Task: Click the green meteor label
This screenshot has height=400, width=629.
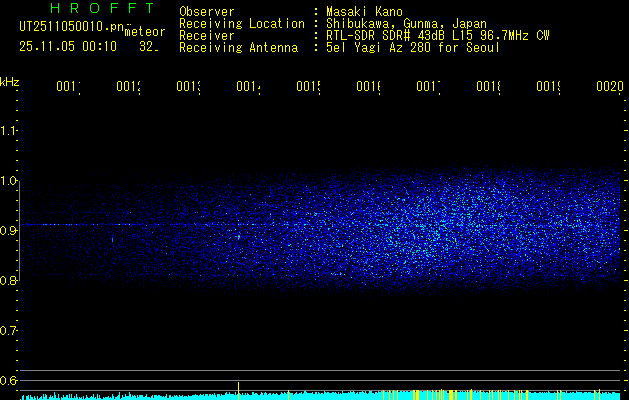Action: [145, 32]
